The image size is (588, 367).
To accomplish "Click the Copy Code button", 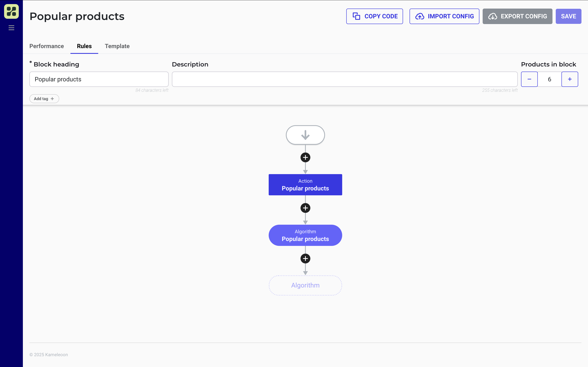I will [x=374, y=16].
